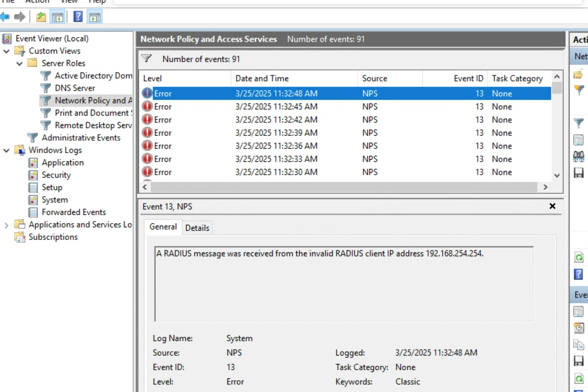
Task: Click the Copy icon in Actions pane
Action: [x=578, y=344]
